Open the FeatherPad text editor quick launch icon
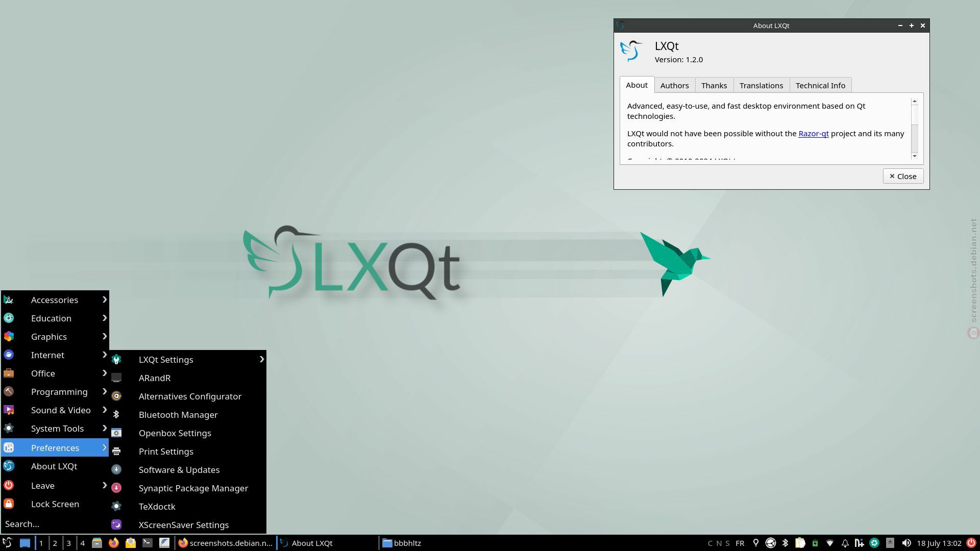Viewport: 980px width, 551px height. [x=164, y=543]
